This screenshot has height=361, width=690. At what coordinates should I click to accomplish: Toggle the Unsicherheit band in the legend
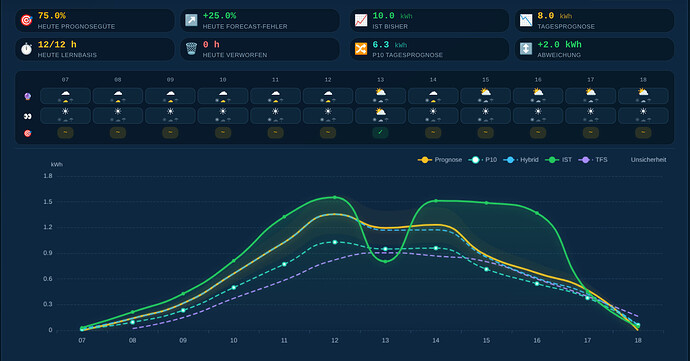click(x=648, y=160)
